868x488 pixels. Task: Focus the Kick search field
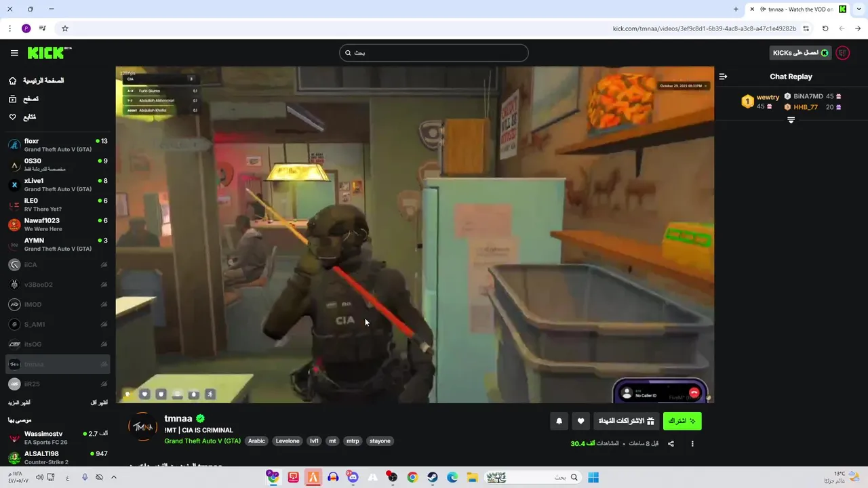(x=434, y=53)
